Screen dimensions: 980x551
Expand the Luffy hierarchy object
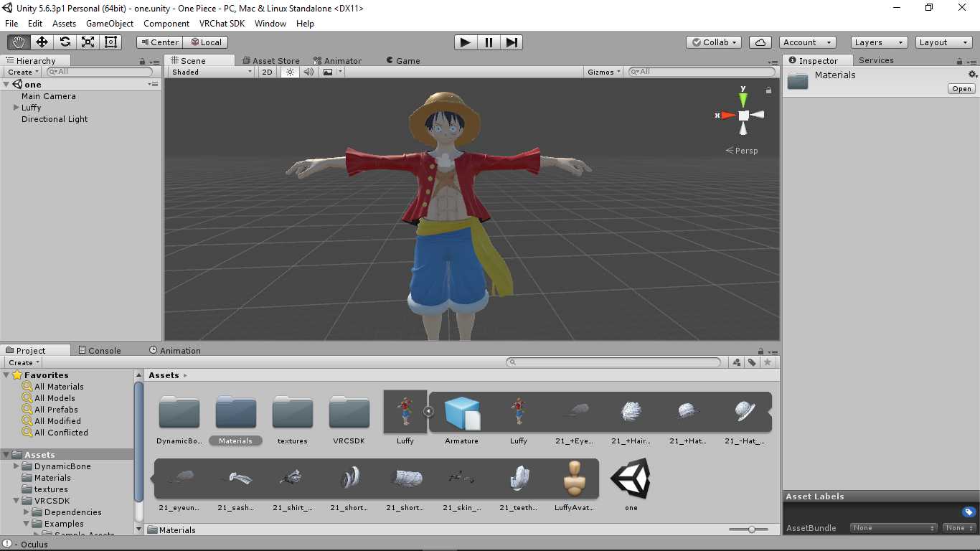tap(17, 108)
